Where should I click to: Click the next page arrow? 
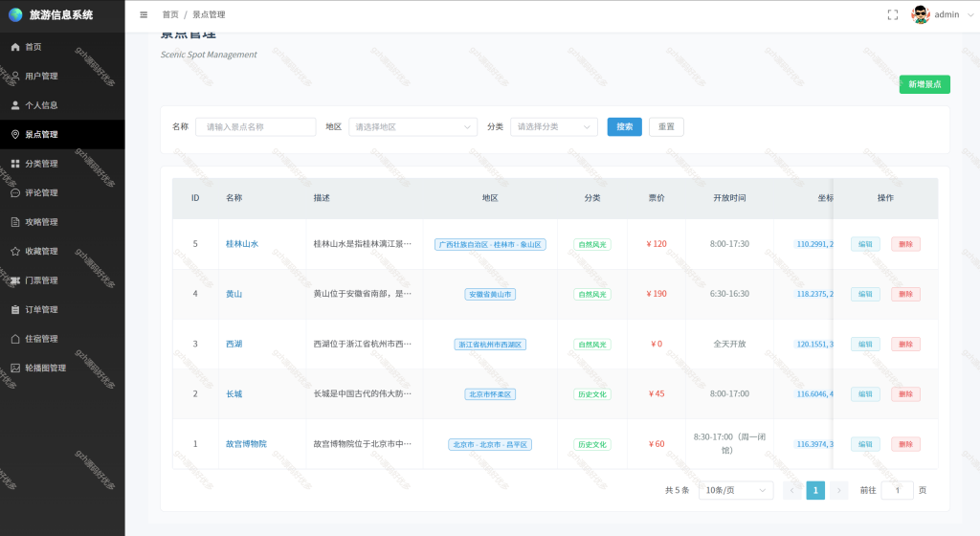pos(838,490)
